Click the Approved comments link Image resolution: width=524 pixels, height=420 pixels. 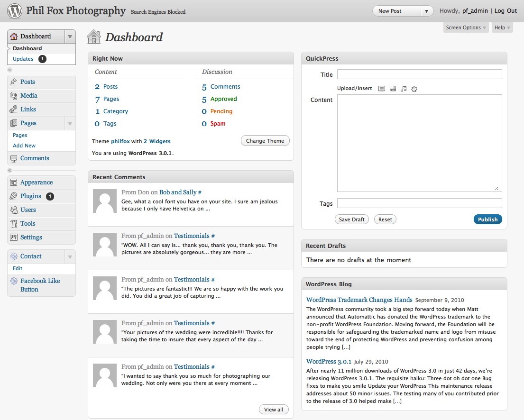pyautogui.click(x=223, y=99)
